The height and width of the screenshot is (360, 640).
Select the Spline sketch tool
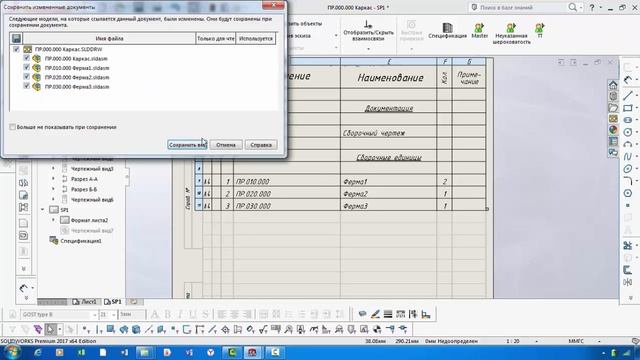pyautogui.click(x=628, y=157)
